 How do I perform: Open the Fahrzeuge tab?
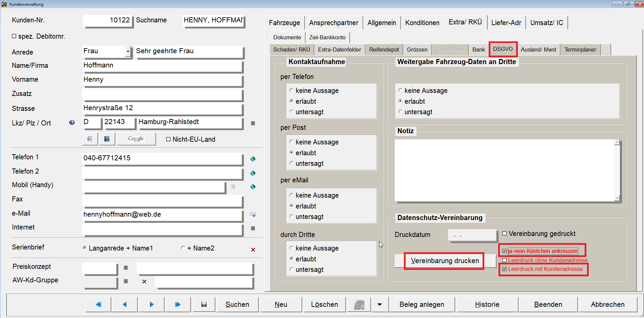[x=284, y=23]
